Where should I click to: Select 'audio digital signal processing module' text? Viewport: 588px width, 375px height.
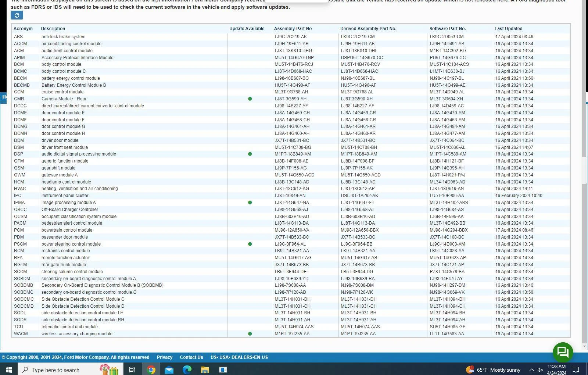point(79,154)
